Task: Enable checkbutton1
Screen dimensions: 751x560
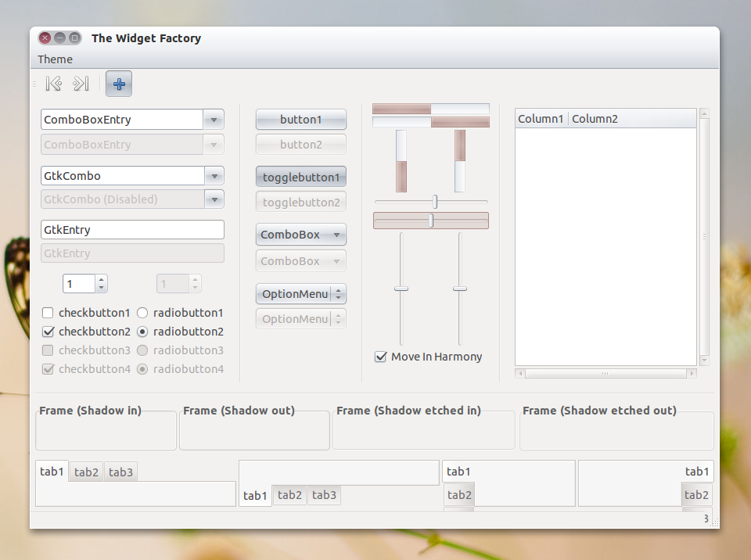Action: pyautogui.click(x=48, y=313)
